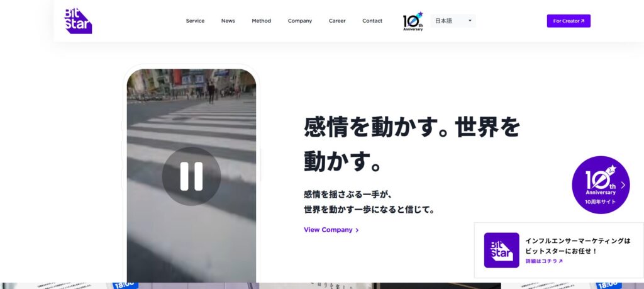644x289 pixels.
Task: Open the Method navigation item
Action: pyautogui.click(x=261, y=21)
